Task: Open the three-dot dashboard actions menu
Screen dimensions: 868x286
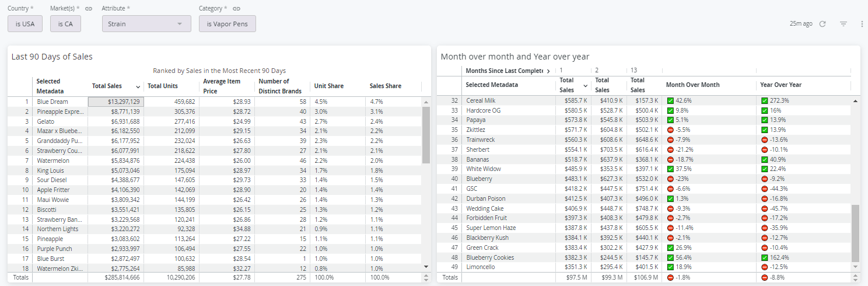Action: [x=862, y=24]
